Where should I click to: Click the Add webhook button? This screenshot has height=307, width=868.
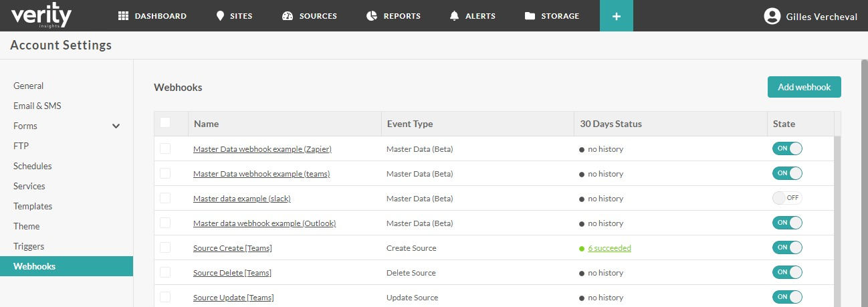coord(804,87)
